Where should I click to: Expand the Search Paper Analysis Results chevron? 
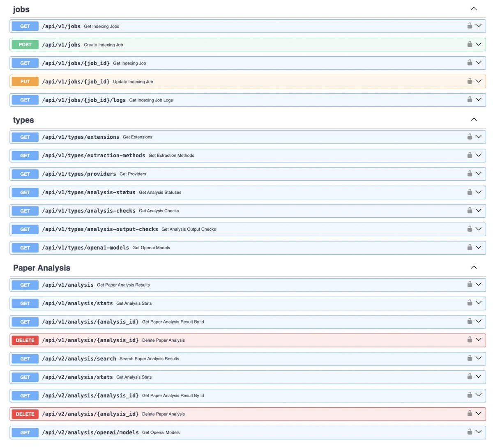tap(479, 358)
